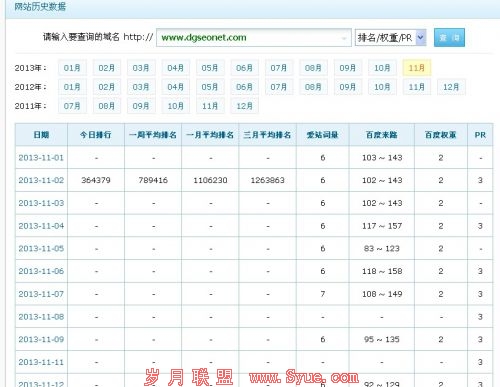Click traffic range 108 ~ 149
The image size is (500, 387).
click(382, 294)
